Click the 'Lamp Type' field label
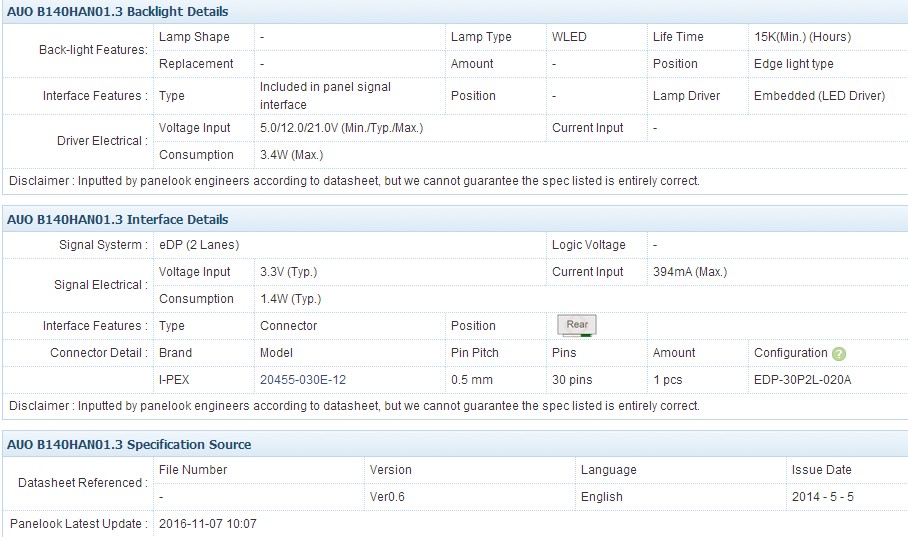The height and width of the screenshot is (537, 908). coord(481,37)
